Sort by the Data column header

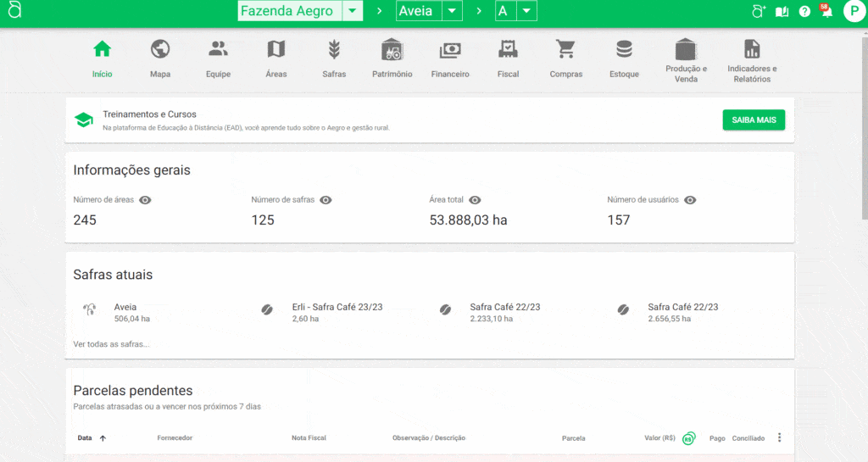click(85, 438)
